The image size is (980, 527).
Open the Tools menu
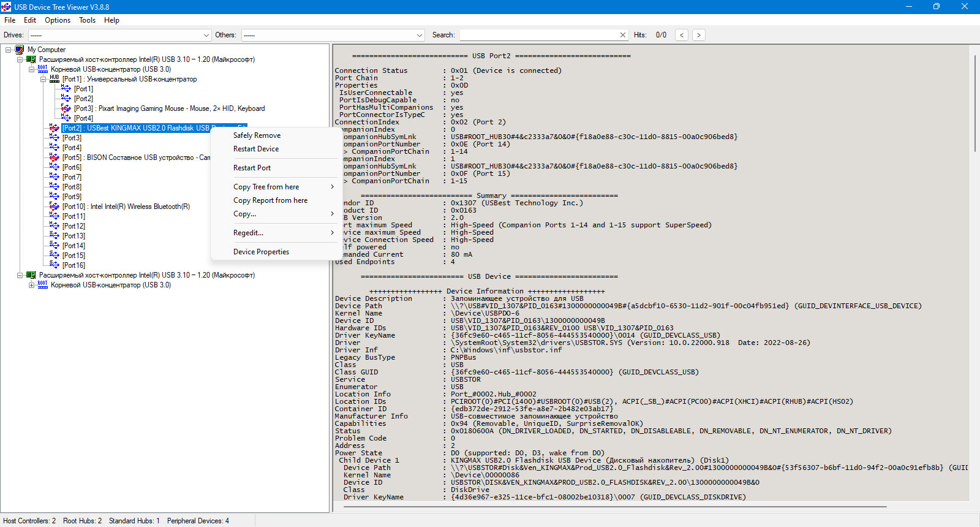pyautogui.click(x=87, y=20)
